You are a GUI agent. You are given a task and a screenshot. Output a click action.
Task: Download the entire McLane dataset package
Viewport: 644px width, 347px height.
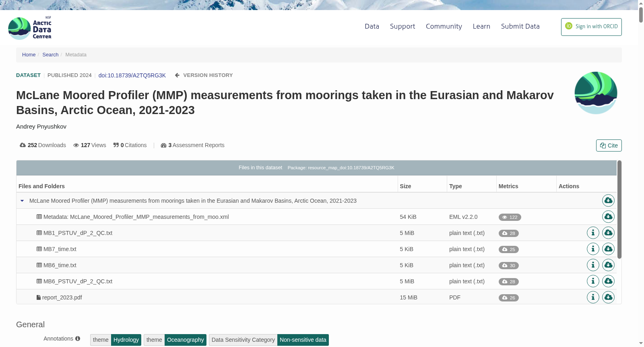point(608,200)
